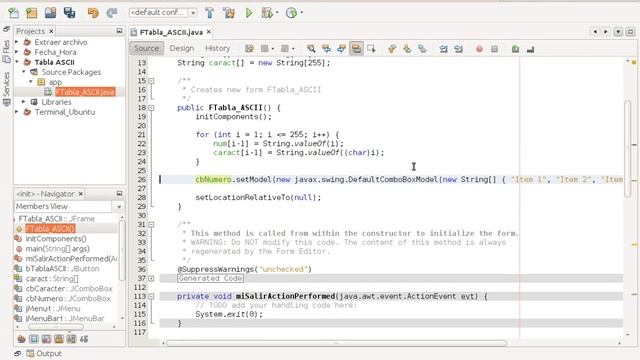Select initComponents() in Navigator list

click(x=56, y=239)
